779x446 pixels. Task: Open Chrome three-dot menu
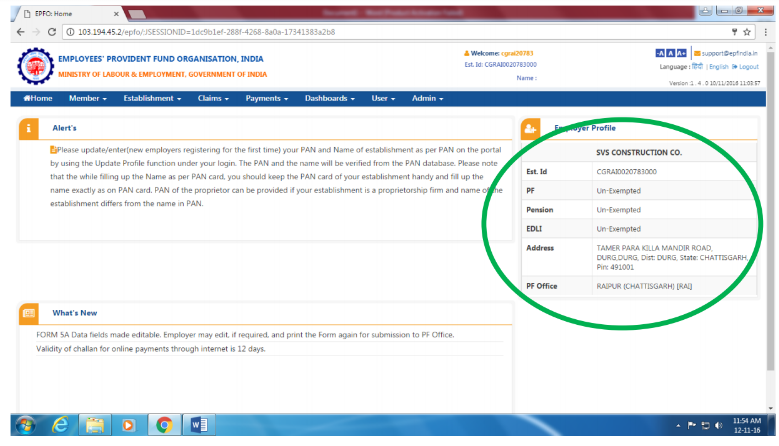764,32
